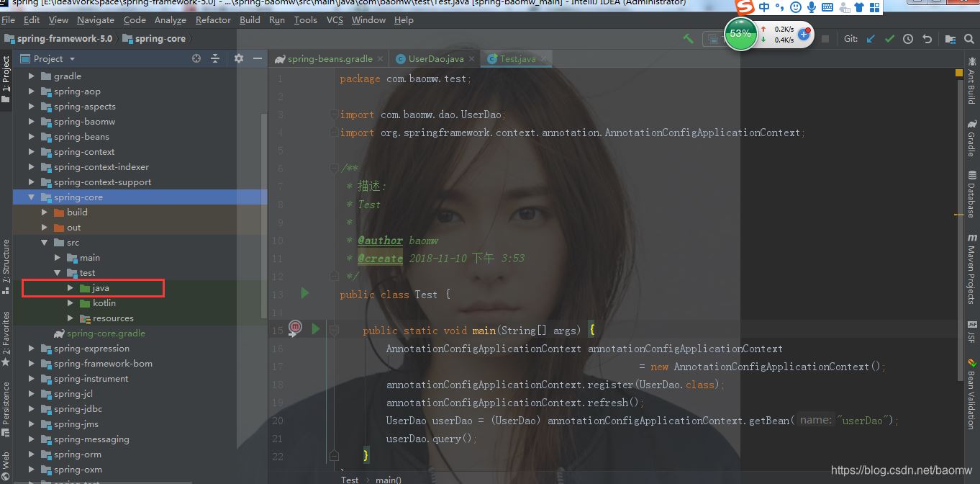Open the Refactor menu
The width and height of the screenshot is (980, 484).
[x=213, y=20]
